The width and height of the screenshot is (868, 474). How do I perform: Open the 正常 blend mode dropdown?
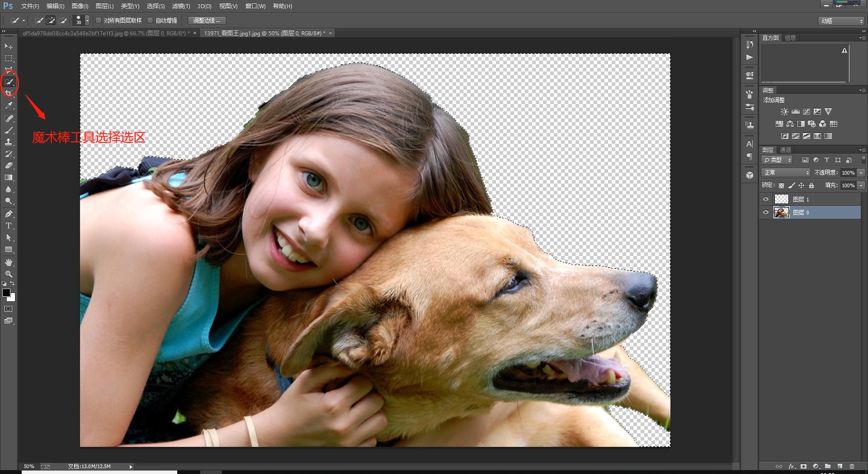786,173
